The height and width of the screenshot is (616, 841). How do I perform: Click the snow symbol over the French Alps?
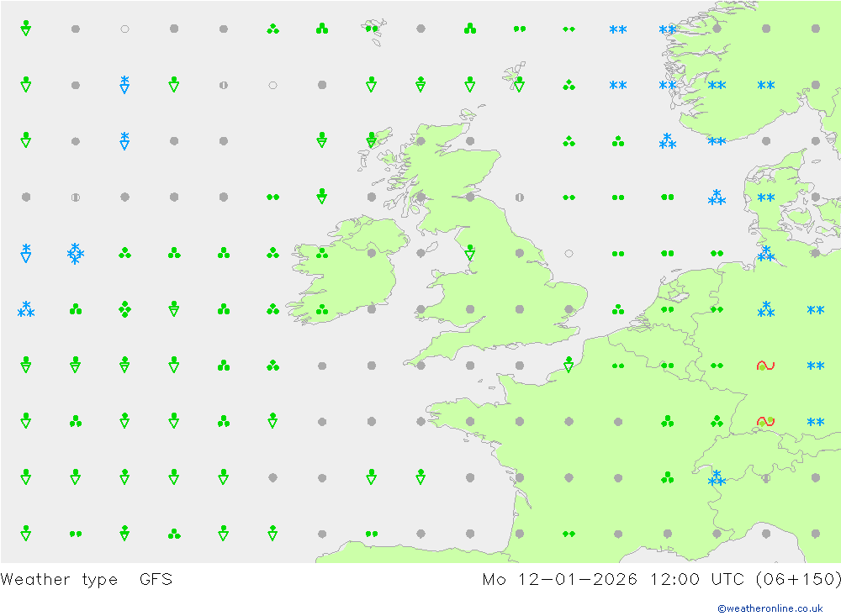pos(717,477)
